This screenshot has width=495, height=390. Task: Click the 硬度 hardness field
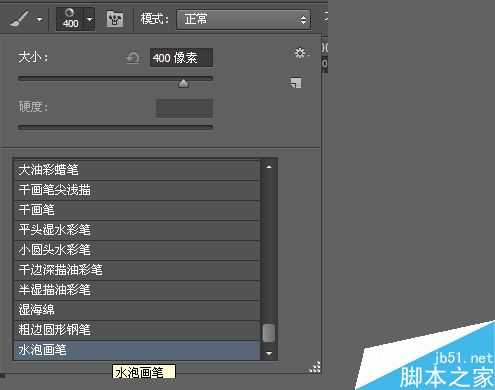[184, 108]
